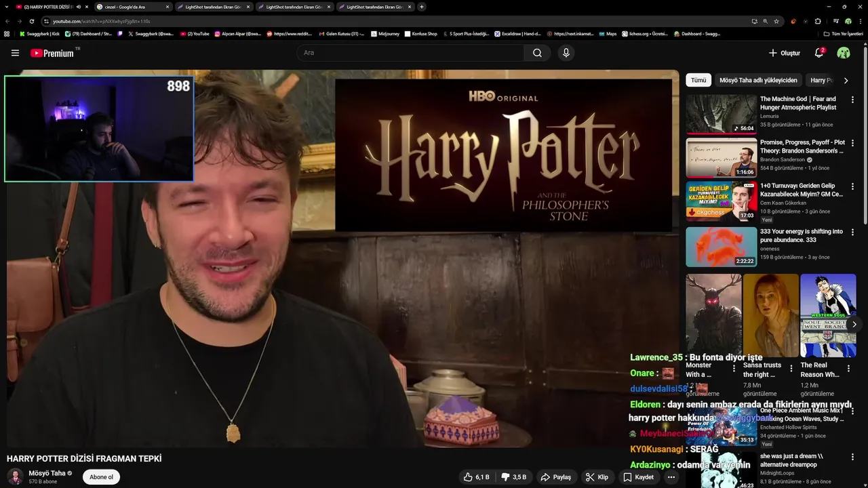Open Tüm Yer İşaretleri folder
Viewport: 868px width, 488px height.
point(843,34)
